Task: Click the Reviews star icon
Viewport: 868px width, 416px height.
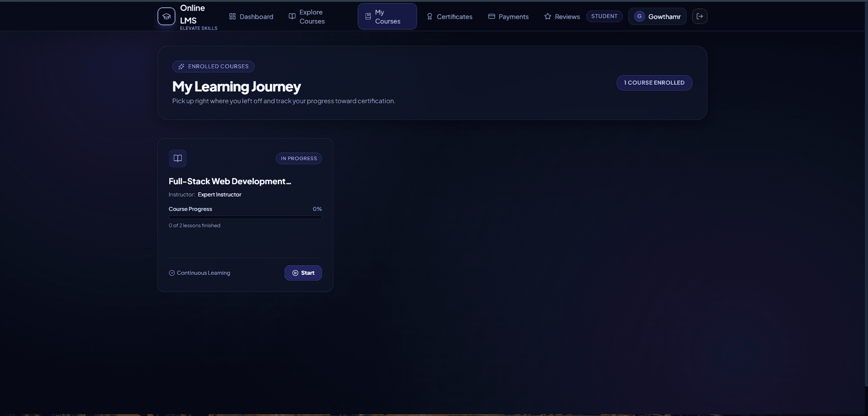Action: (x=548, y=16)
